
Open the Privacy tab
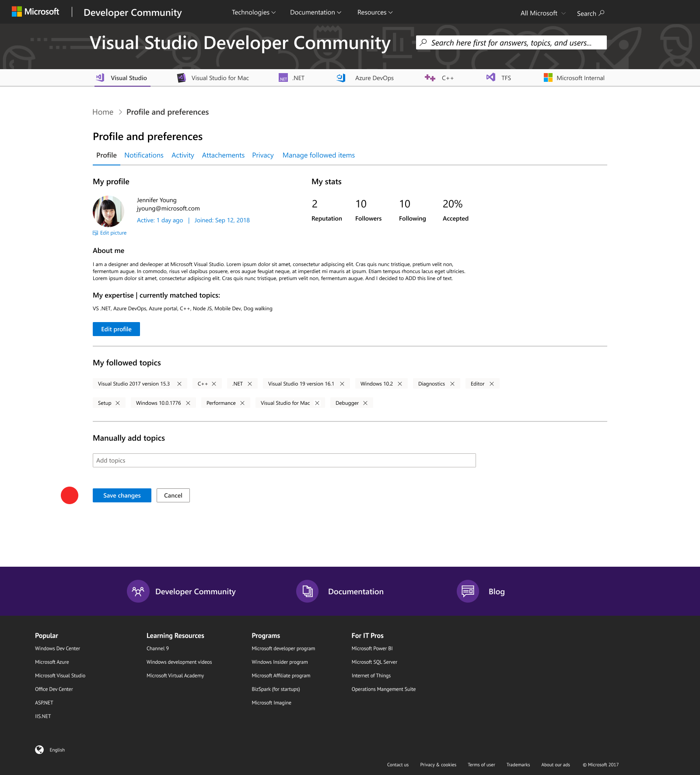(263, 155)
